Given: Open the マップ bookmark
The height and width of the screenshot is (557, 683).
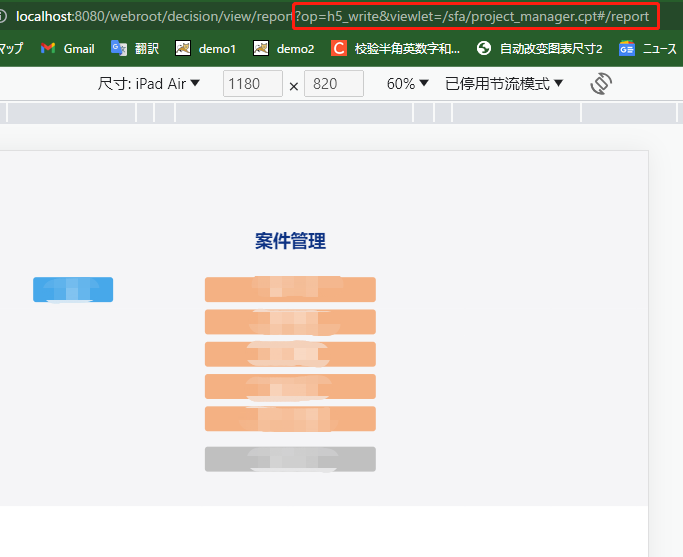Looking at the screenshot, I should tap(11, 48).
